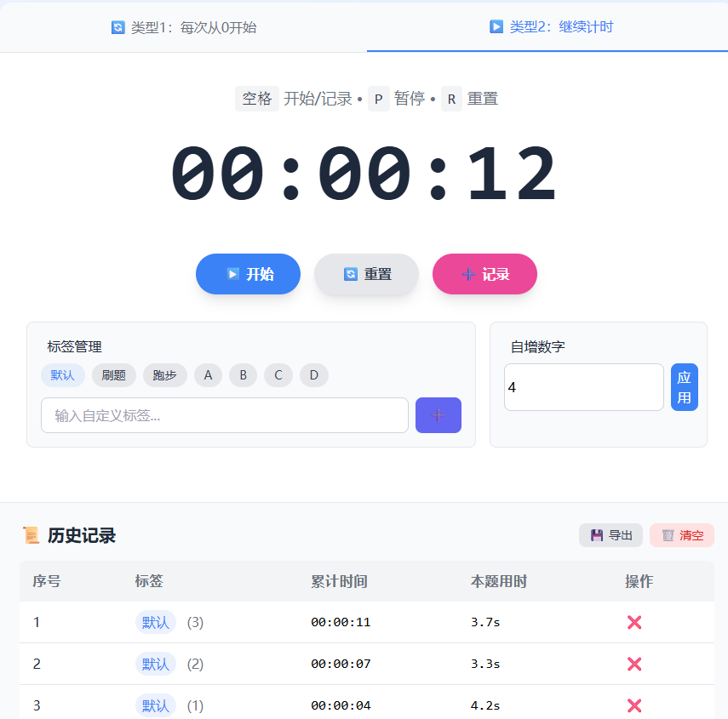Click the 标签管理 panel title

[x=74, y=346]
